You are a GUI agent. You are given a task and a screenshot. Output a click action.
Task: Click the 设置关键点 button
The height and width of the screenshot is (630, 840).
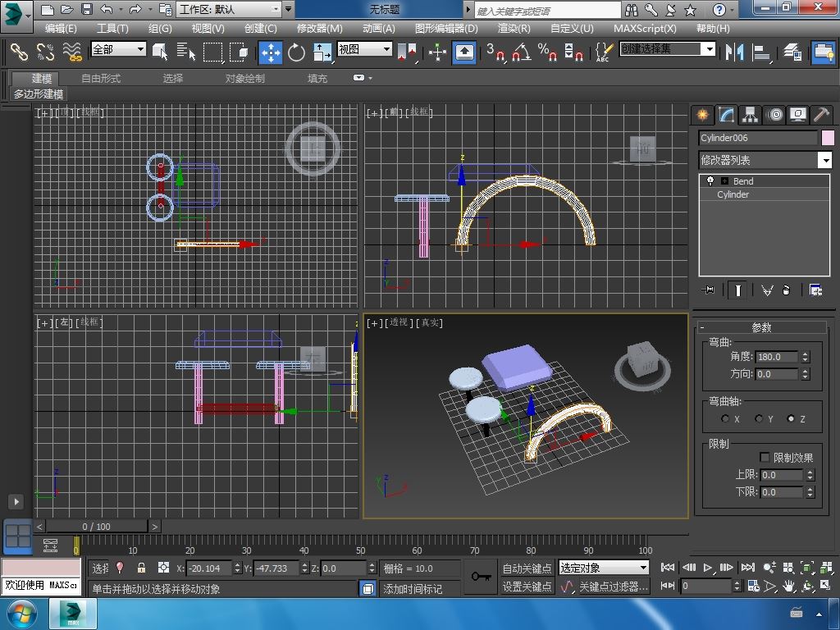(527, 587)
